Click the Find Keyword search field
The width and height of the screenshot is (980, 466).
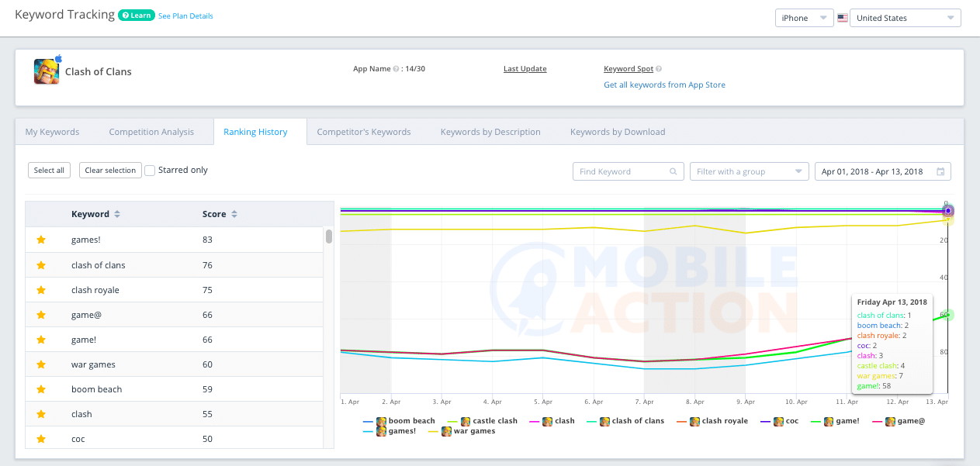tap(628, 171)
